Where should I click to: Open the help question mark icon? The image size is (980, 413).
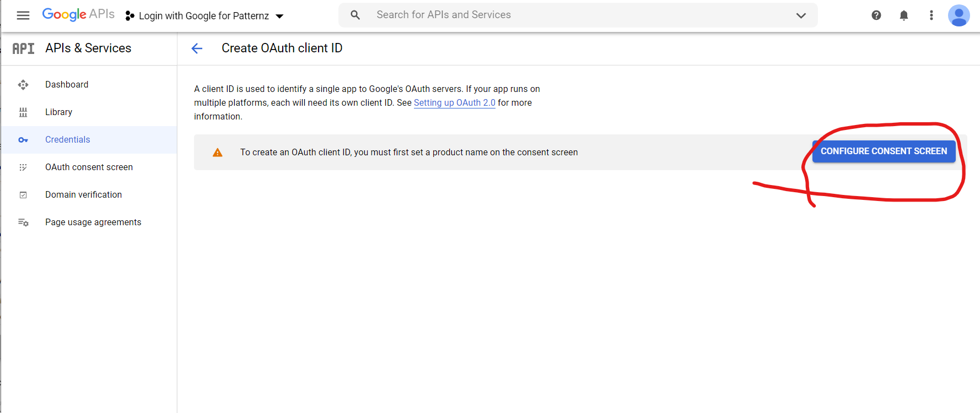click(x=876, y=15)
